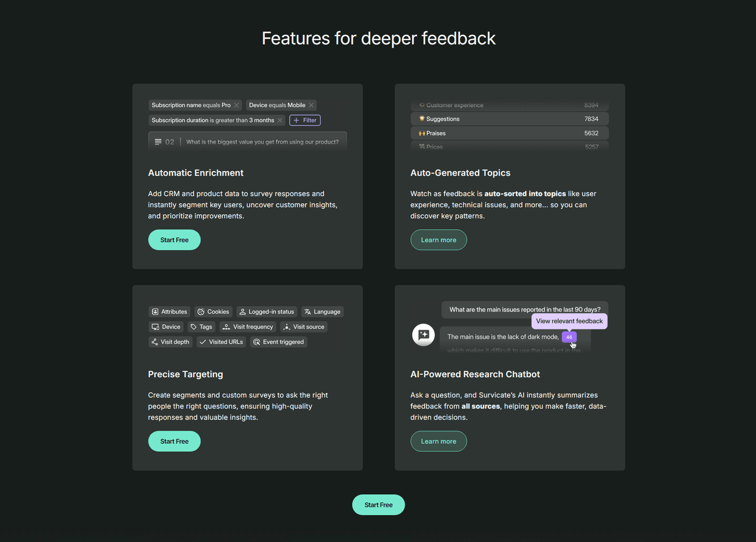
Task: Click the plus Filter button
Action: coord(305,120)
